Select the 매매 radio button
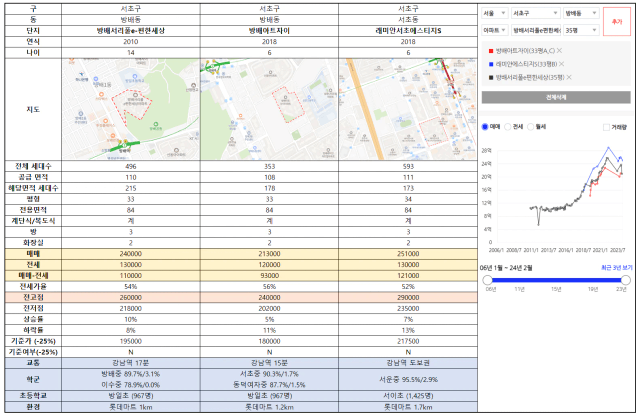 coord(485,127)
